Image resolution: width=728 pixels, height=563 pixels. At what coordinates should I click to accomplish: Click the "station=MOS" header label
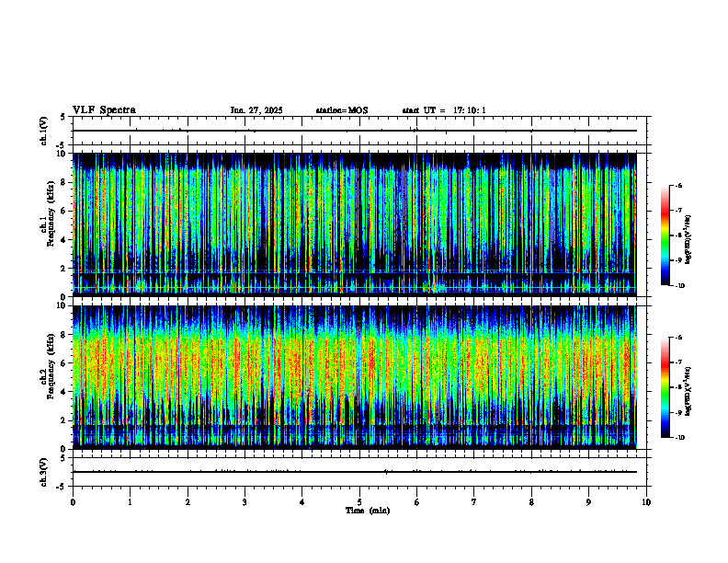click(x=342, y=110)
